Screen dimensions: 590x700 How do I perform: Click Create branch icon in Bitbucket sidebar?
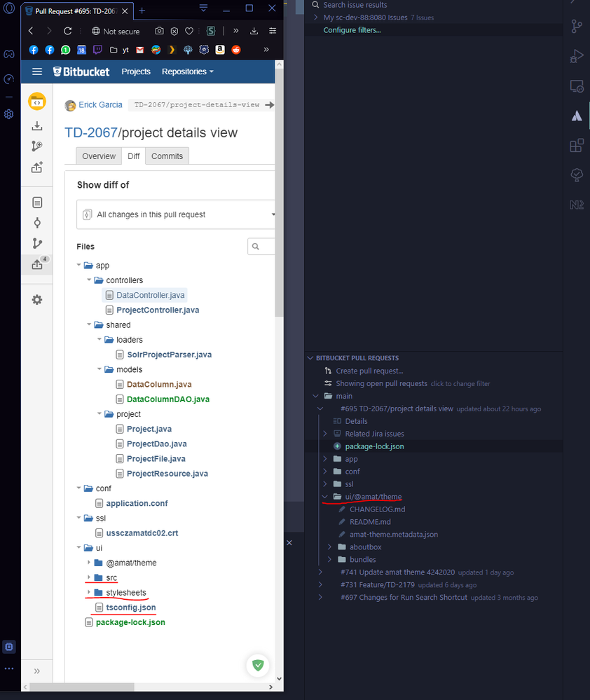click(37, 146)
